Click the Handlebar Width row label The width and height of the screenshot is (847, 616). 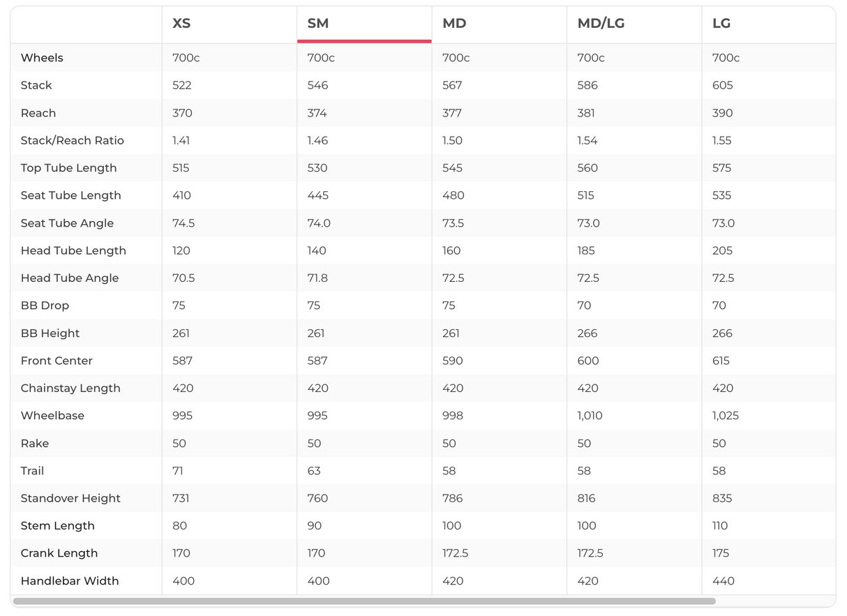tap(70, 580)
